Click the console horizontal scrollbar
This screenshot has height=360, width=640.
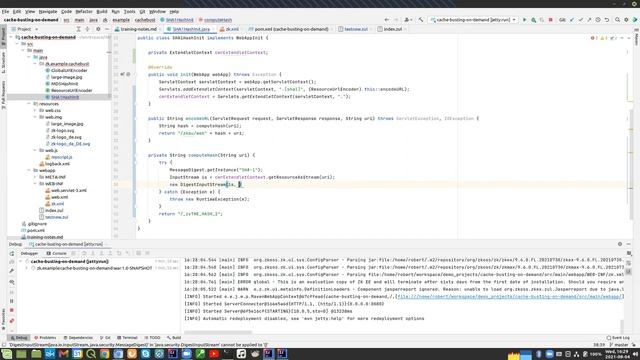click(x=217, y=332)
